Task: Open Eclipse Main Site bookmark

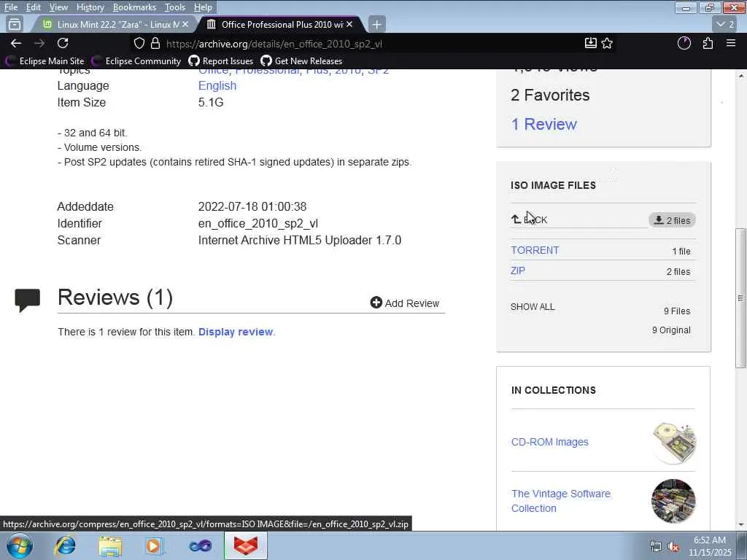Action: tap(44, 61)
